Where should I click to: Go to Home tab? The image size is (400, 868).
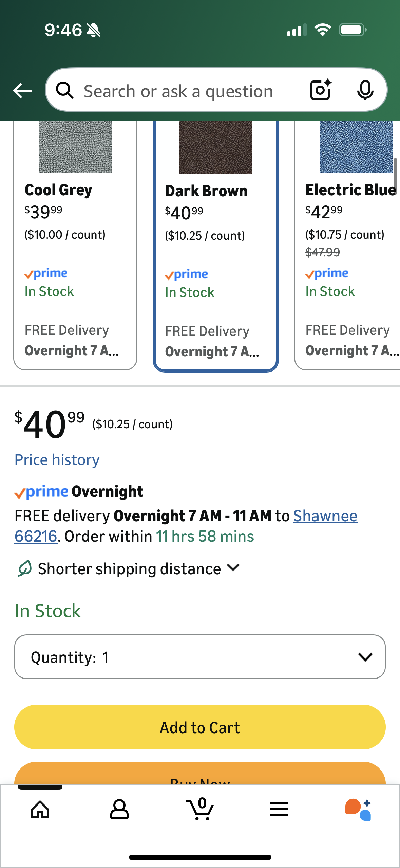[40, 810]
